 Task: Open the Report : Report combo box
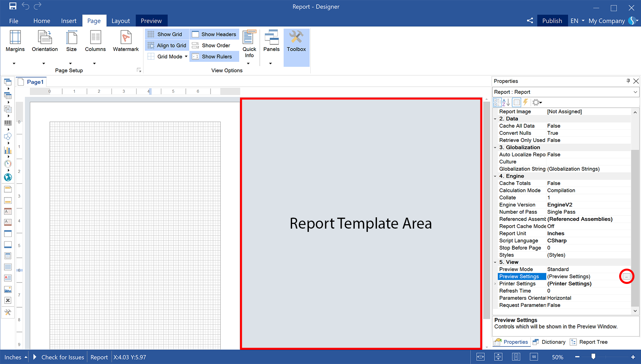tap(565, 92)
